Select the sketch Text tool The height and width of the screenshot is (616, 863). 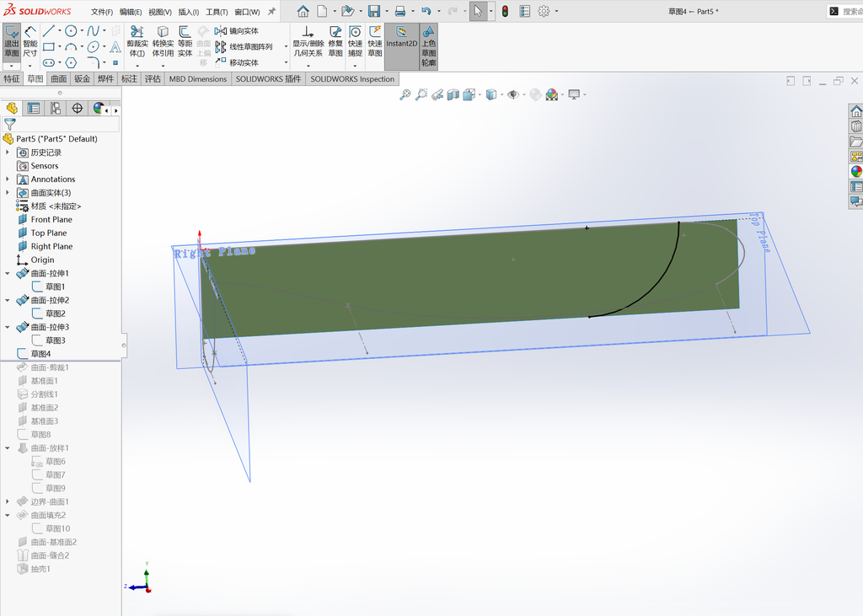115,47
